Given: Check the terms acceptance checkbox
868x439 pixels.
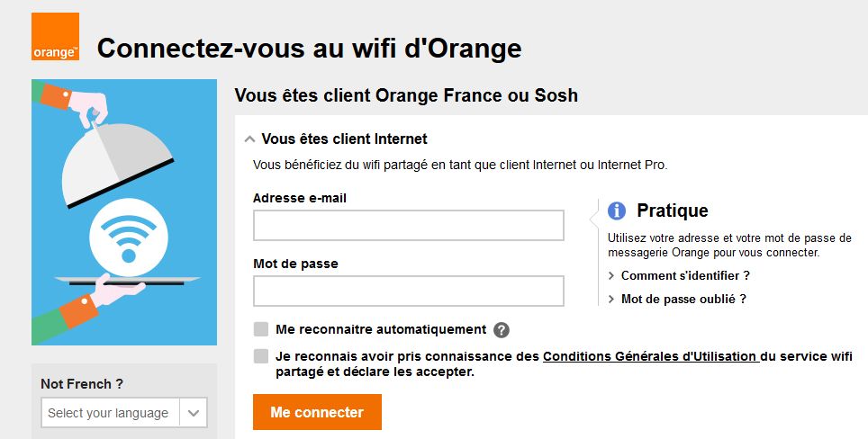Looking at the screenshot, I should pos(261,356).
